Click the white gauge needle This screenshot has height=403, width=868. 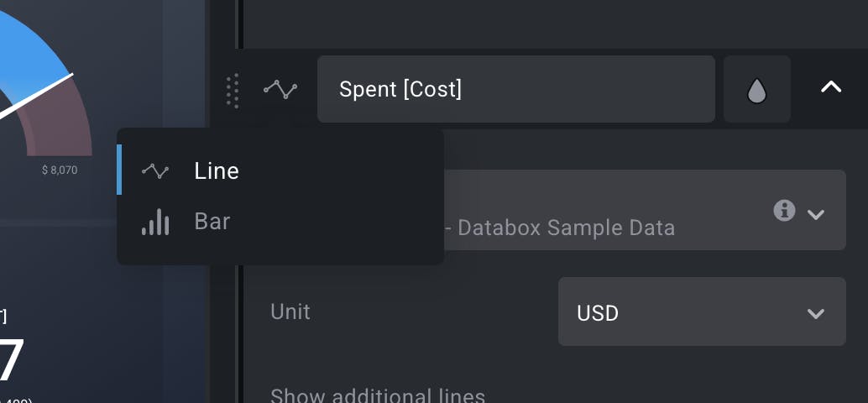[x=42, y=91]
